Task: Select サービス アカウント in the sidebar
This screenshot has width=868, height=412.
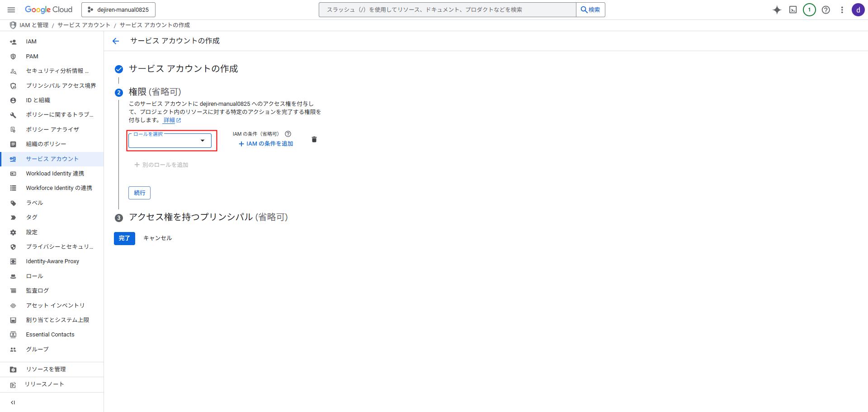Action: click(52, 159)
